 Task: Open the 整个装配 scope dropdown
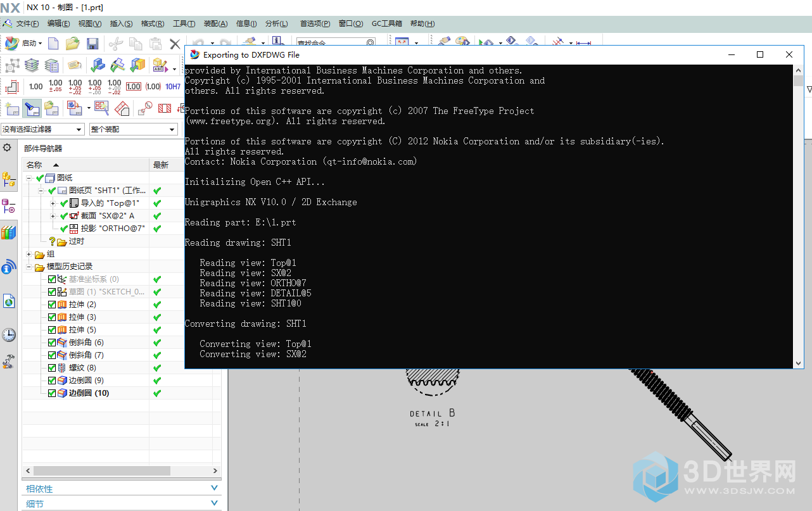pyautogui.click(x=134, y=129)
